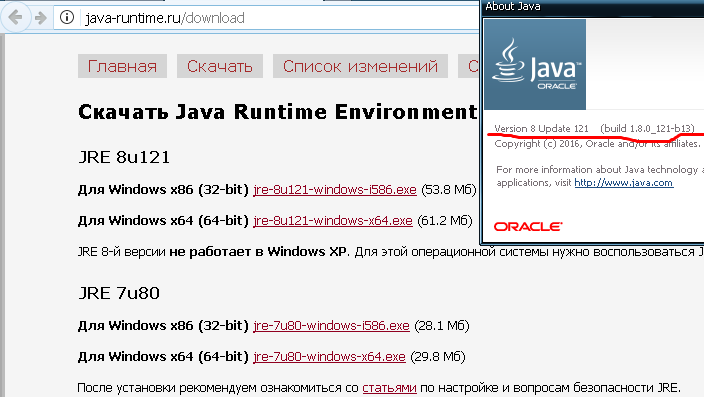The width and height of the screenshot is (704, 397).
Task: Download jre-7u80-windows-x64.exe
Action: [x=329, y=356]
